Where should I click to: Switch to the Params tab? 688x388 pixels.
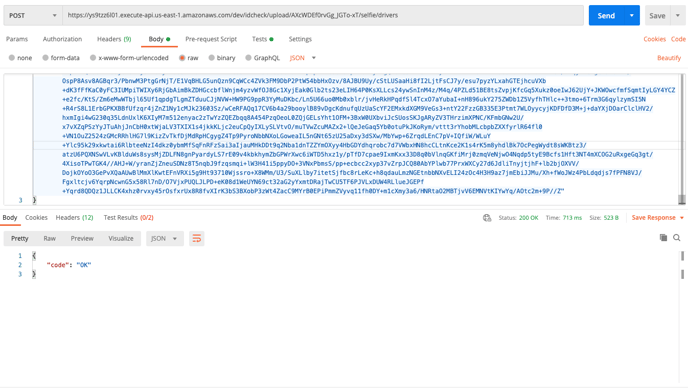click(x=17, y=39)
